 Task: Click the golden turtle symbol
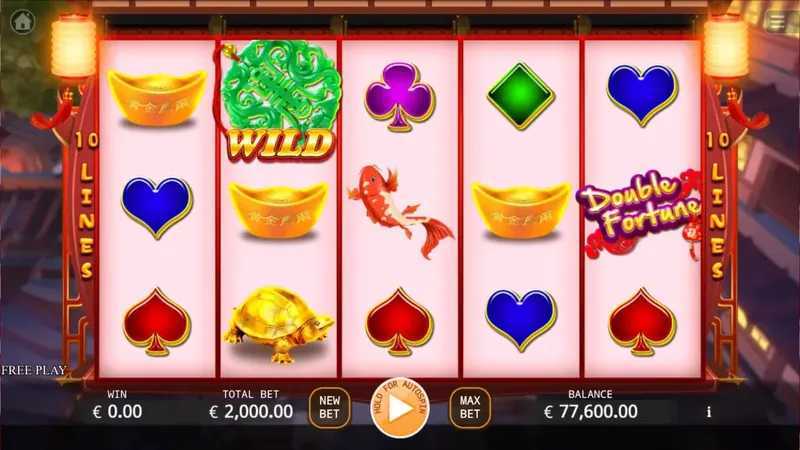pyautogui.click(x=279, y=324)
